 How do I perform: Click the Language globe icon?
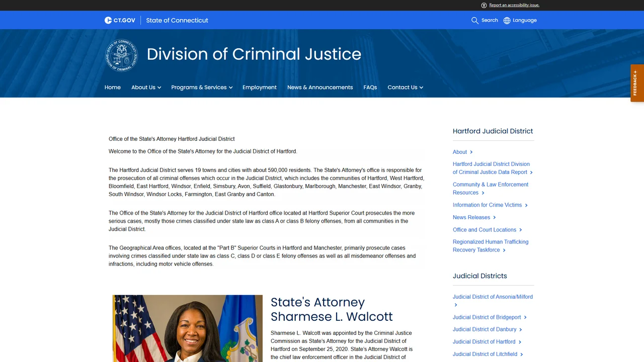(507, 21)
